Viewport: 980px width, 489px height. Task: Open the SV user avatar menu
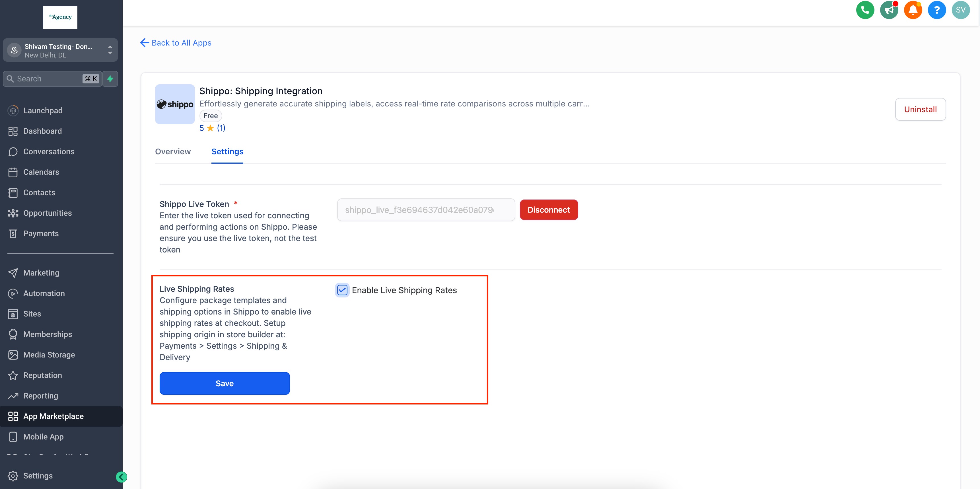pyautogui.click(x=960, y=10)
